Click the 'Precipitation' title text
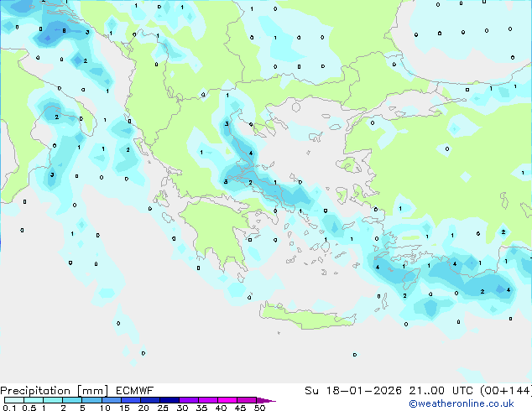532x411 pixels. coord(35,391)
